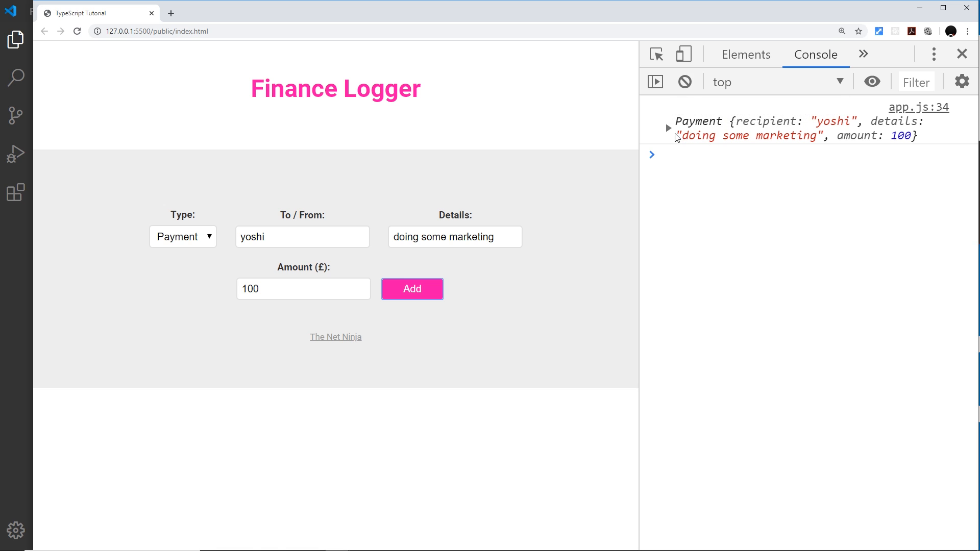The width and height of the screenshot is (980, 551).
Task: Clear the console with ban icon
Action: [685, 82]
